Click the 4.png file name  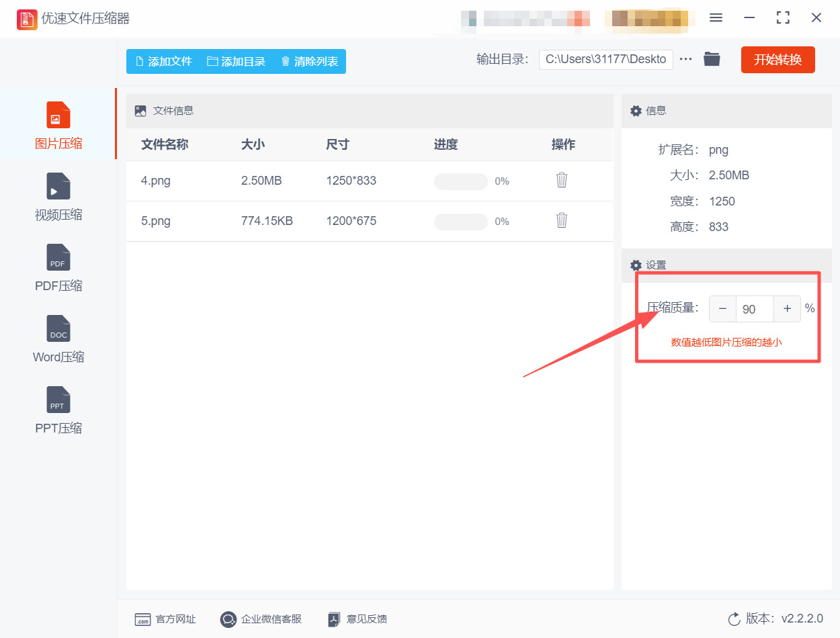156,181
